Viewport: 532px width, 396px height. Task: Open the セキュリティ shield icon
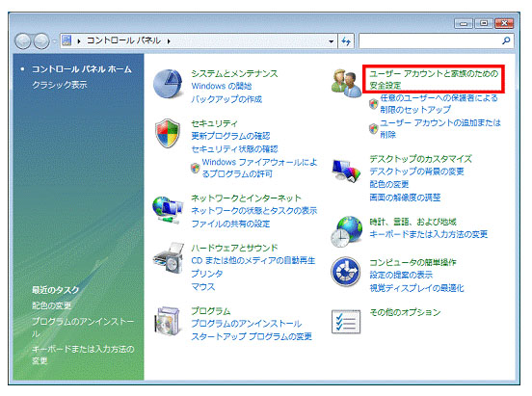[168, 133]
